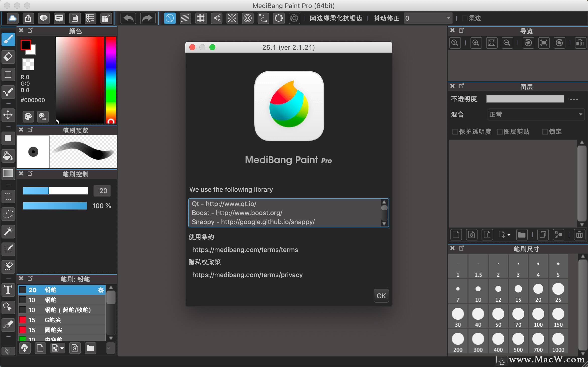Image resolution: width=588 pixels, height=367 pixels.
Task: Open the medibang.com/terms/privacy link
Action: coord(247,275)
